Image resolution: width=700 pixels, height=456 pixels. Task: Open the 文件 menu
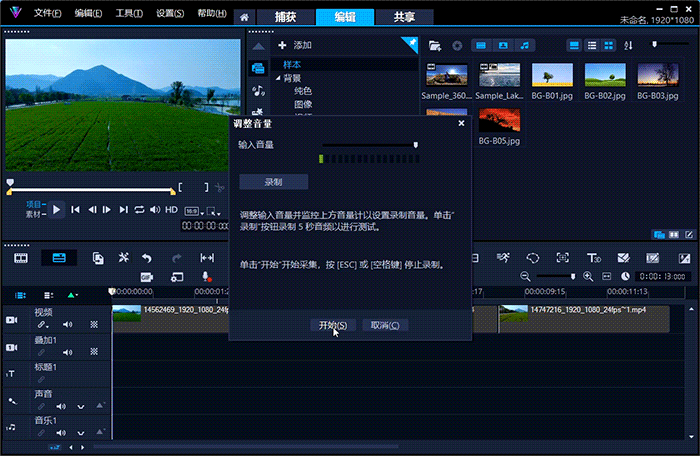point(47,14)
